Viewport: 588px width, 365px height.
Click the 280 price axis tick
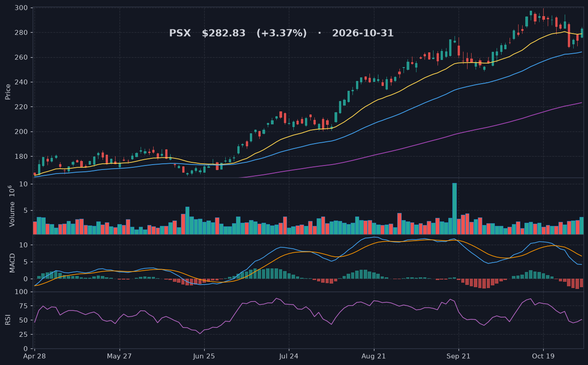(21, 33)
